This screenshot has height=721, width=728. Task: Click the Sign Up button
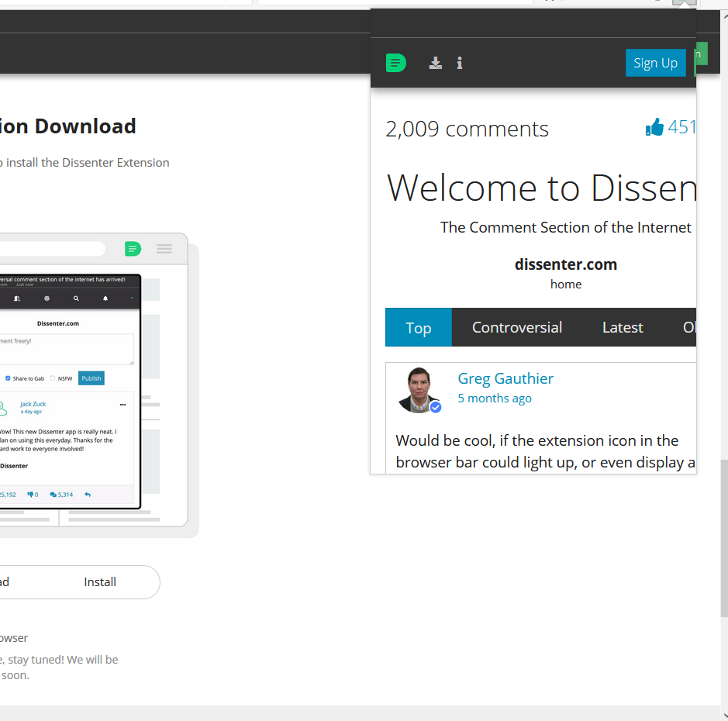click(655, 63)
